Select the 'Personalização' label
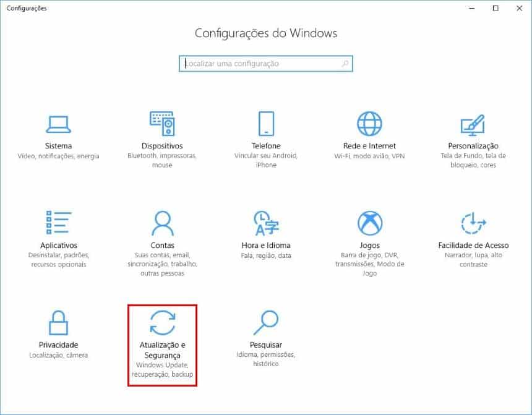This screenshot has width=532, height=415. (473, 146)
